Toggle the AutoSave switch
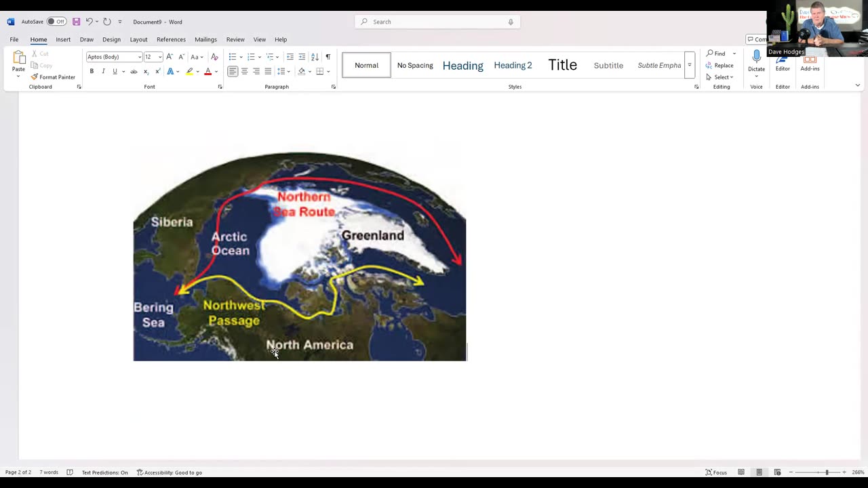This screenshot has width=868, height=488. coord(56,22)
